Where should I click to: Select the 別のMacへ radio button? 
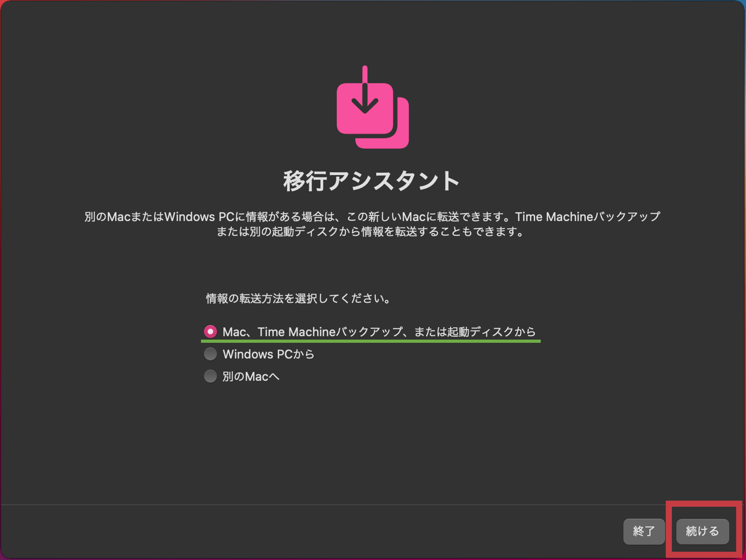210,376
